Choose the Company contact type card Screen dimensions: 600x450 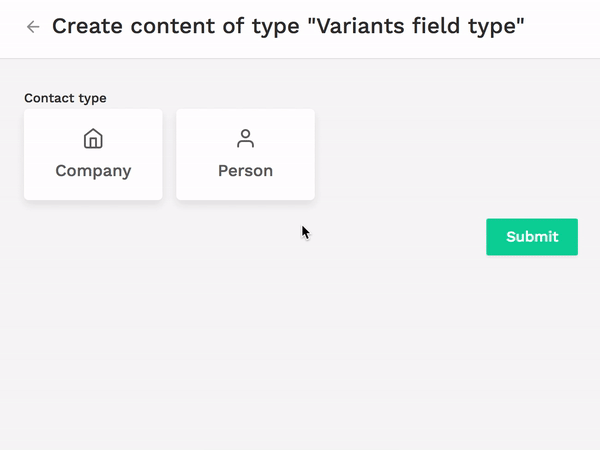click(x=93, y=154)
